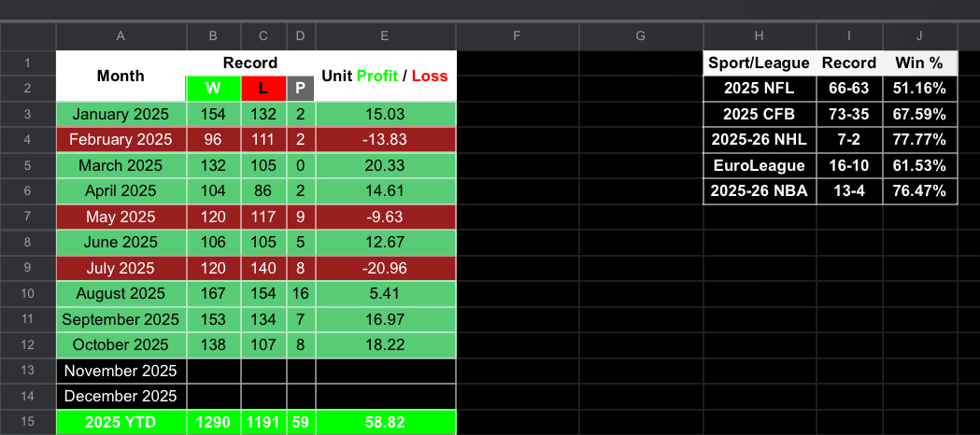Select column A header
980x435 pixels.
(121, 35)
